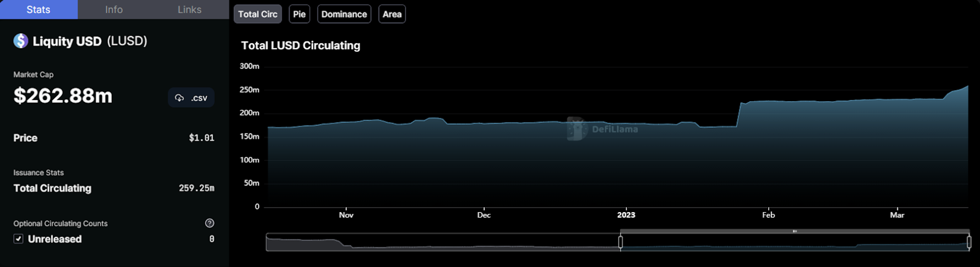Toggle the Unreleased checkbox
Screen dimensions: 980x267
pyautogui.click(x=19, y=239)
